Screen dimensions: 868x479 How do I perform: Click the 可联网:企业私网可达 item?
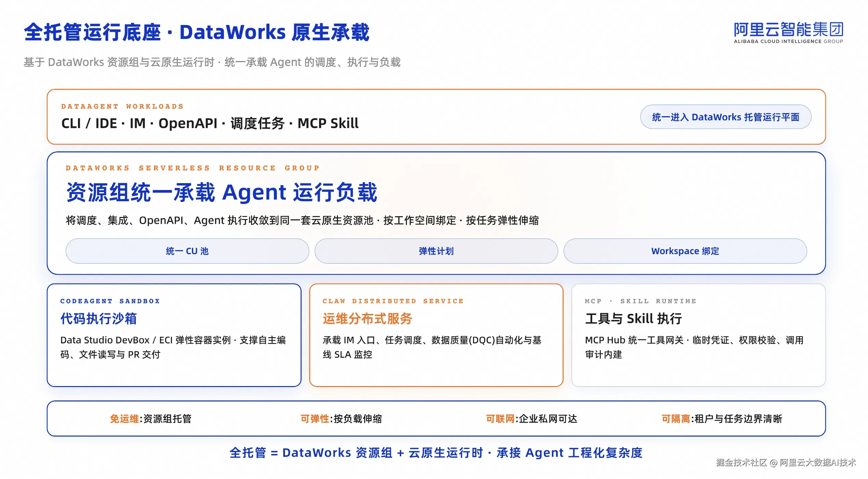click(x=531, y=419)
